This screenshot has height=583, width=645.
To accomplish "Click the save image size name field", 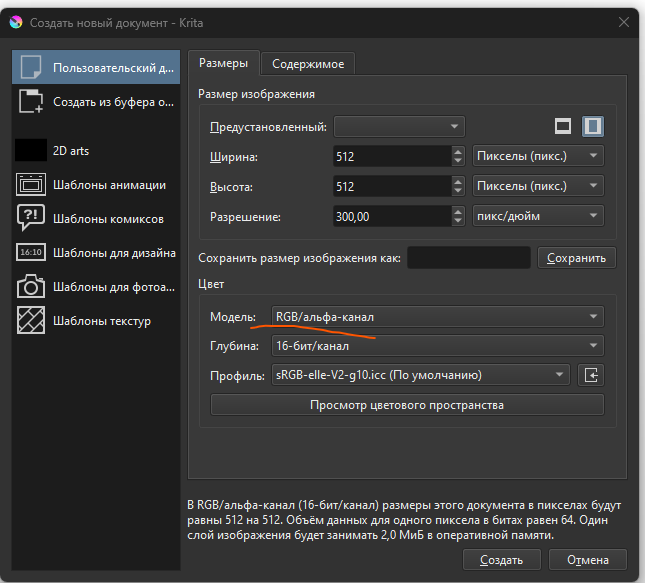I will [469, 258].
